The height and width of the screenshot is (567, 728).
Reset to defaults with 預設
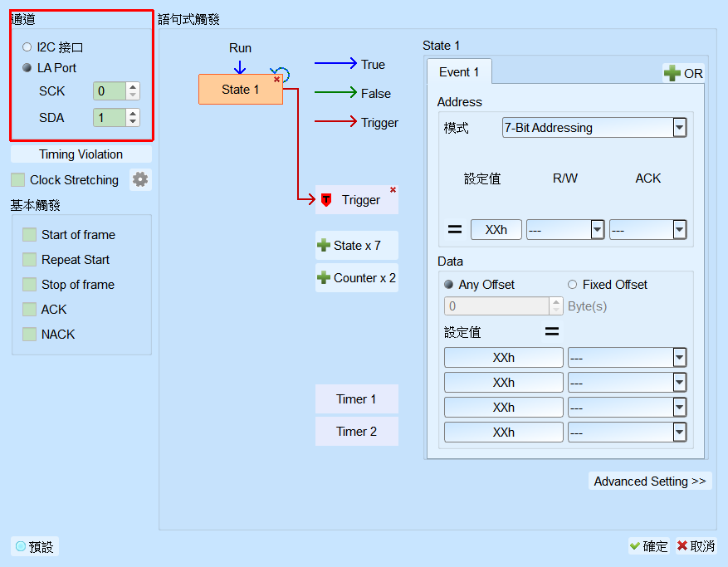click(x=35, y=546)
